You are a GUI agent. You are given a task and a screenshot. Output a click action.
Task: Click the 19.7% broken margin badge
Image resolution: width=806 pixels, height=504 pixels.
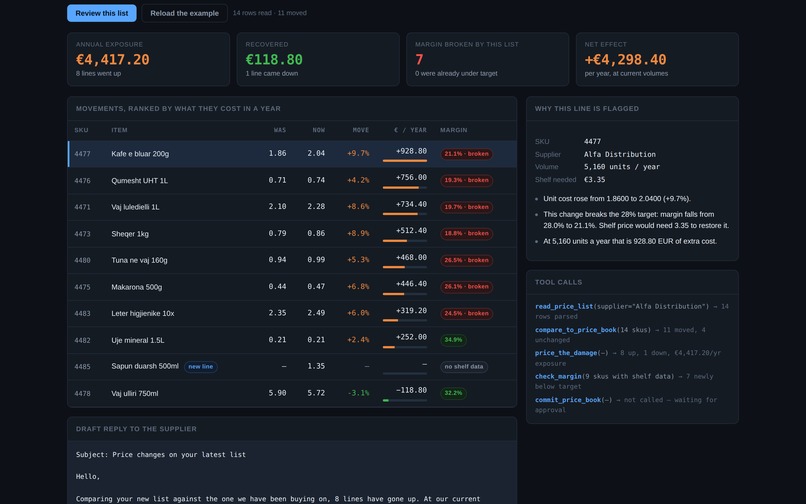466,207
